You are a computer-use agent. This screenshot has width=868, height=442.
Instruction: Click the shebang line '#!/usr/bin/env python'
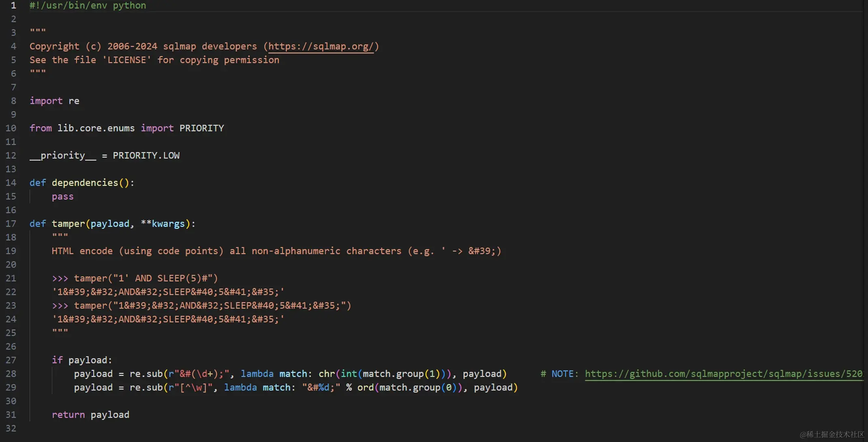[88, 5]
